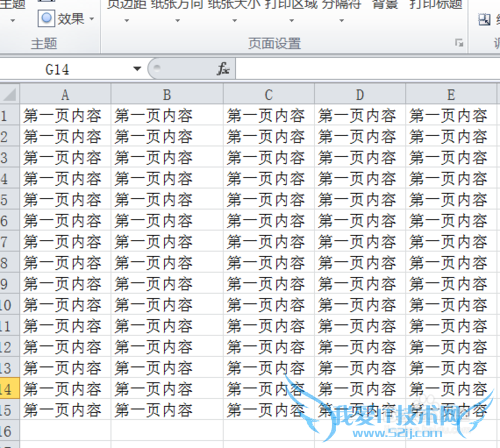Open the 分隔符 breaks dropdown arrow
Image resolution: width=500 pixels, height=448 pixels.
pyautogui.click(x=342, y=20)
